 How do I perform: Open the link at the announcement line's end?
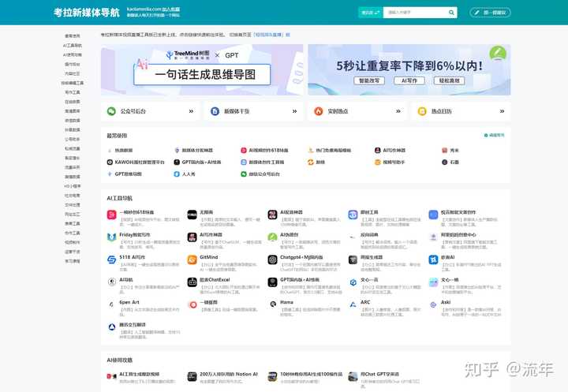(271, 35)
